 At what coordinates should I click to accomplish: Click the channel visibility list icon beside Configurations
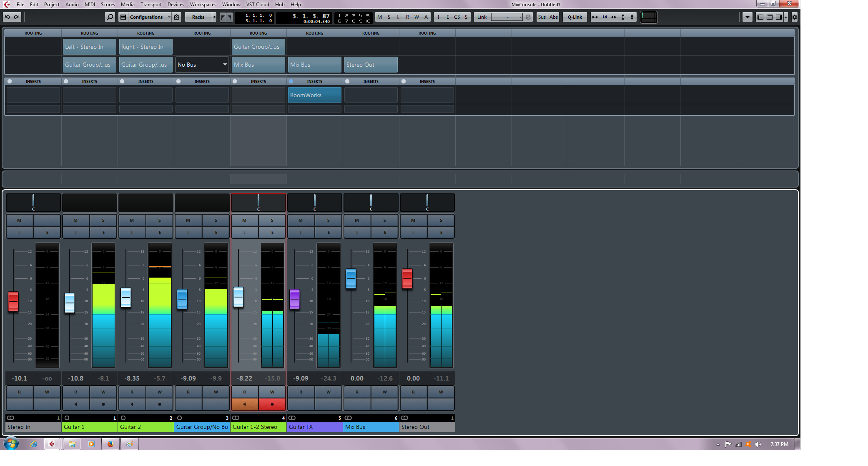click(x=123, y=17)
